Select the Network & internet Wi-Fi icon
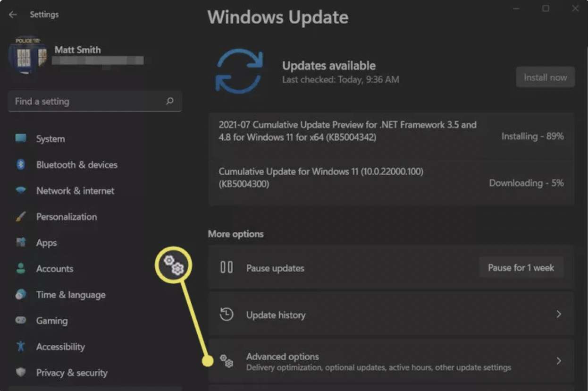Image resolution: width=588 pixels, height=391 pixels. (21, 191)
